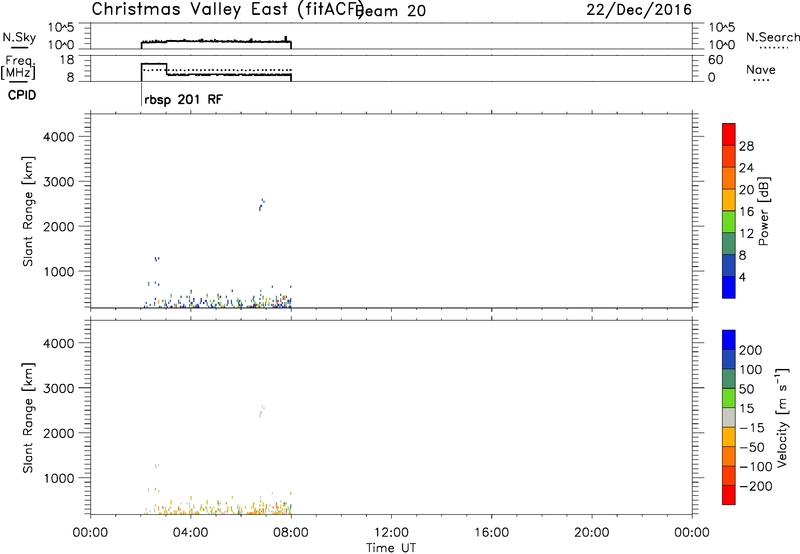The image size is (800, 554).
Task: Click the red bottom segment of Velocity colorbar
Action: 729,495
